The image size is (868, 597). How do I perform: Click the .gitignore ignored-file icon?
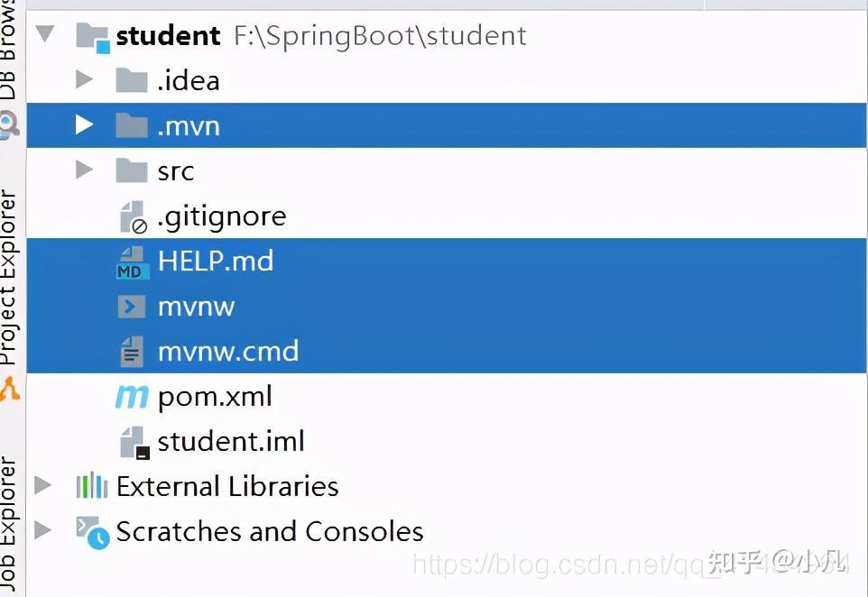pos(132,216)
